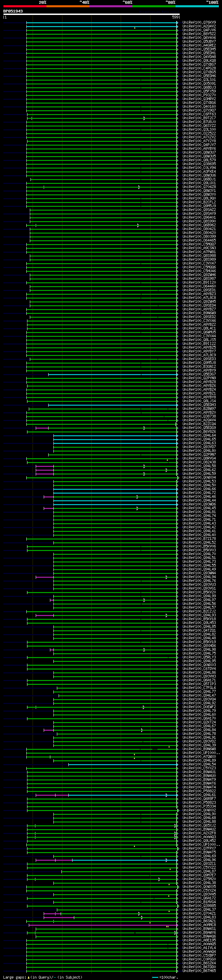
Task: Select the UniRef100_C6FF63 label
Action: 199,114
